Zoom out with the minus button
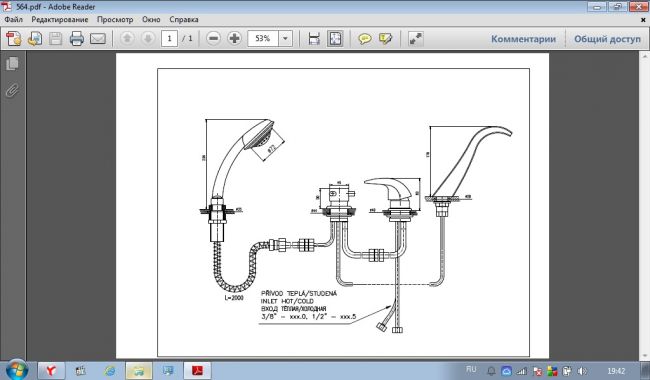Screen dimensions: 650x380 pos(213,39)
